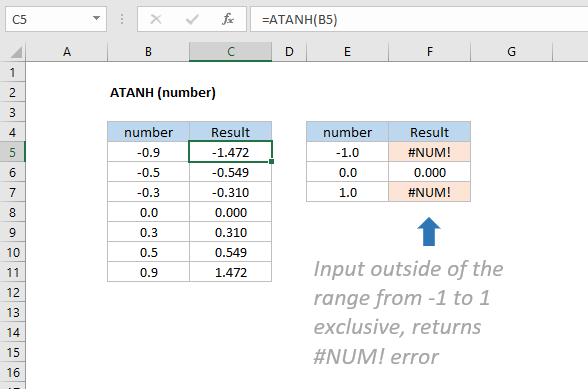
Task: Select row 8 header
Action: 12,212
